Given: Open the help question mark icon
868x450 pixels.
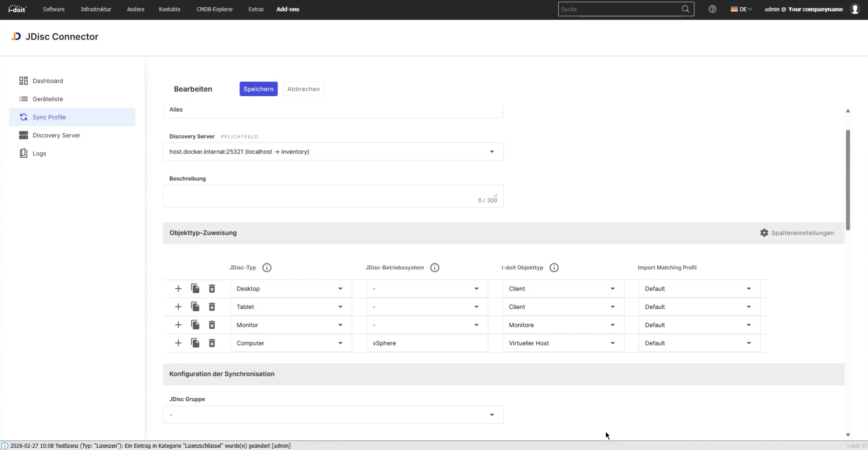Looking at the screenshot, I should point(712,9).
